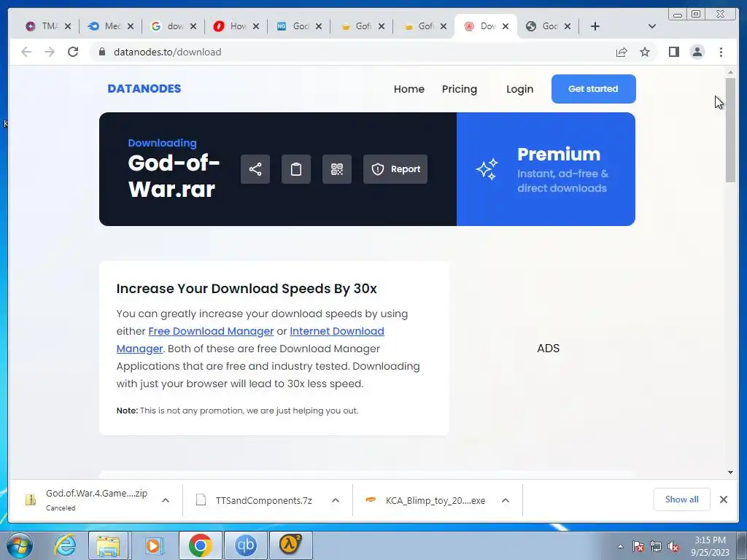Click the taskbar clock showing 3:15 PM
Screen dimensions: 747x560
click(x=710, y=545)
